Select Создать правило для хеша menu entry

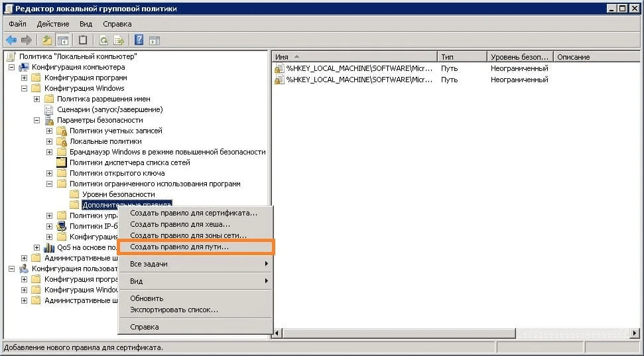pyautogui.click(x=180, y=224)
